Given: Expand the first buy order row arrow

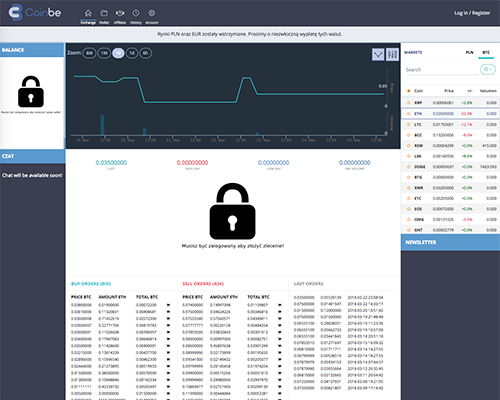Looking at the screenshot, I should [168, 305].
